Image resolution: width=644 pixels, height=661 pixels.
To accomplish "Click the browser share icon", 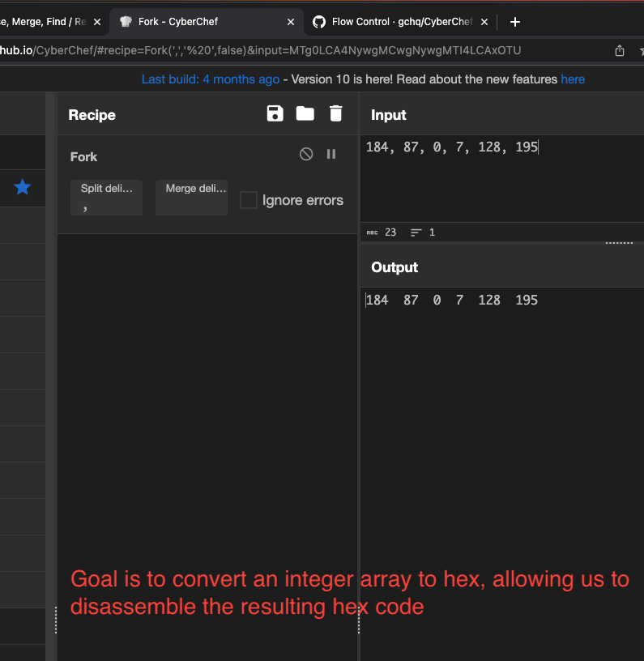I will pos(620,50).
